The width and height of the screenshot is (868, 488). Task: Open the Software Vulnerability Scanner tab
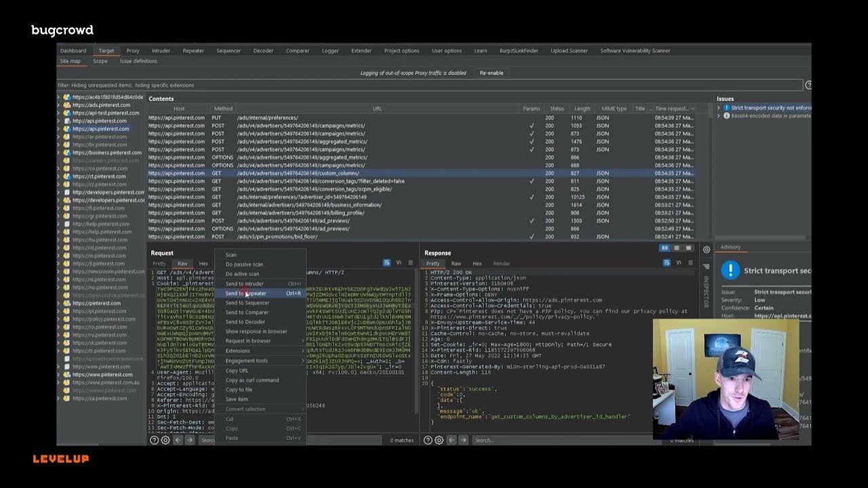pos(635,51)
